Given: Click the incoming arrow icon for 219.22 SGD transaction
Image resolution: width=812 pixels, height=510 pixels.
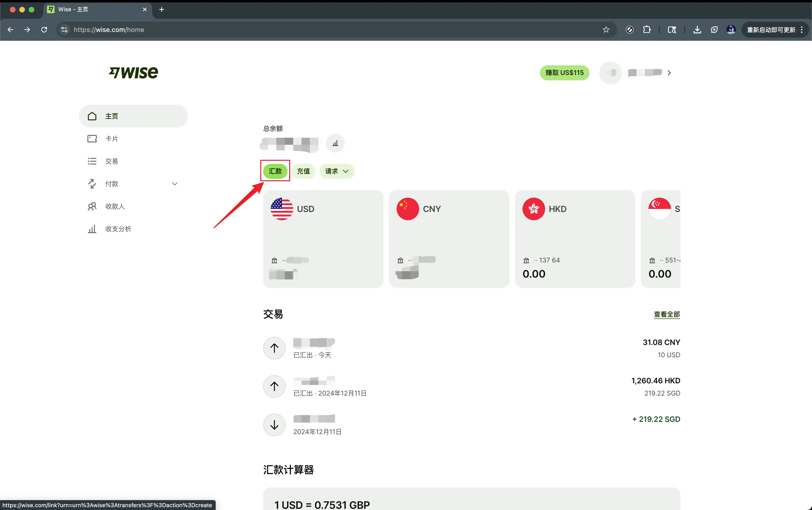Looking at the screenshot, I should click(x=274, y=425).
